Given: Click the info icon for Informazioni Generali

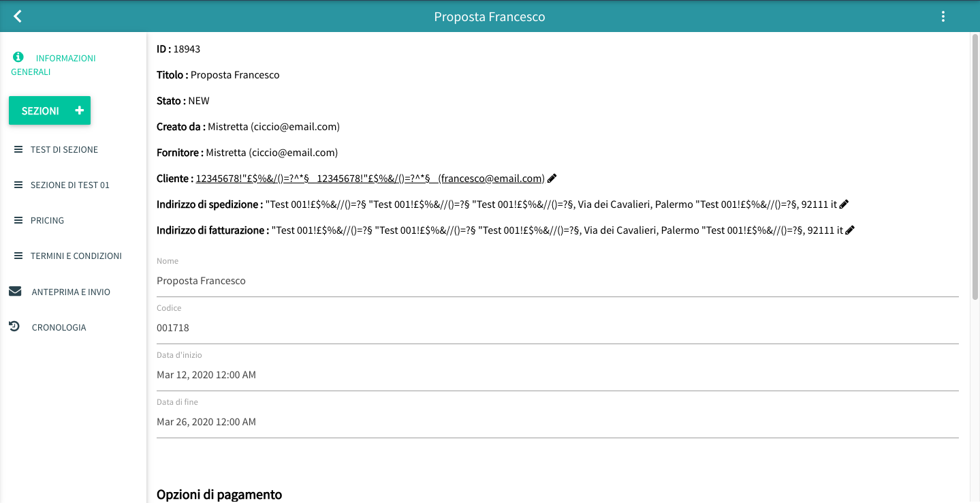Looking at the screenshot, I should pos(18,57).
